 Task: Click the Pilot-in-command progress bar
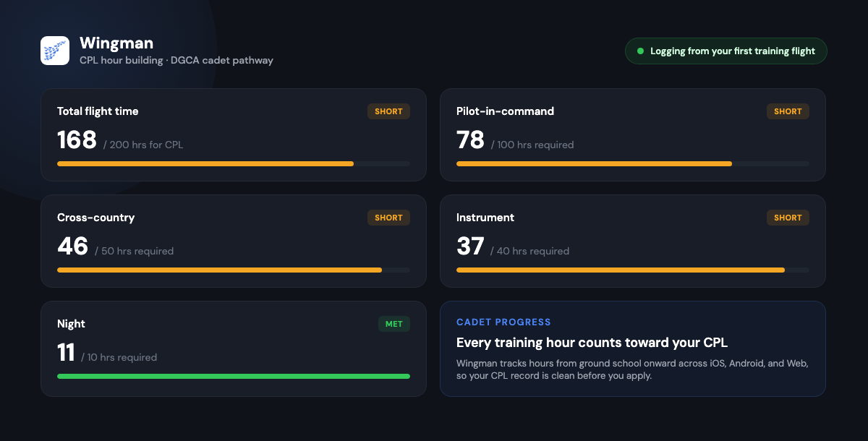tap(633, 164)
